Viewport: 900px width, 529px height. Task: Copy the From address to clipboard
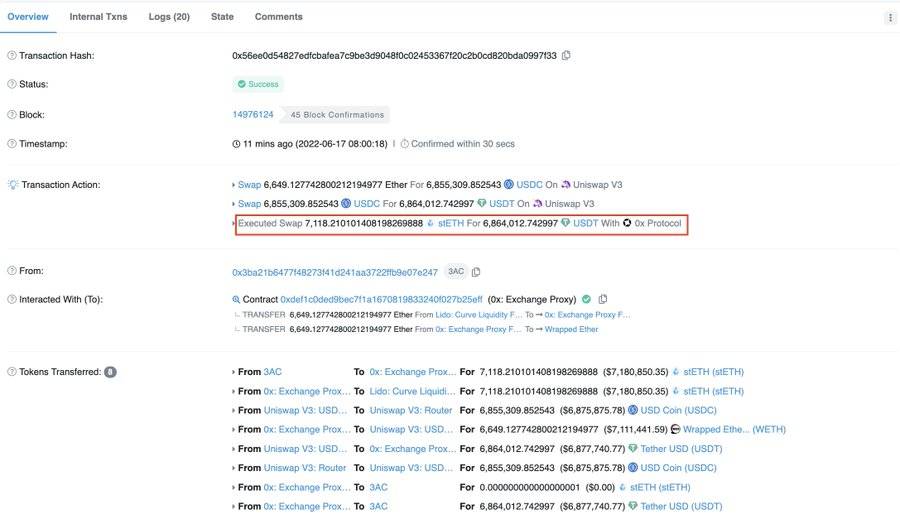476,272
